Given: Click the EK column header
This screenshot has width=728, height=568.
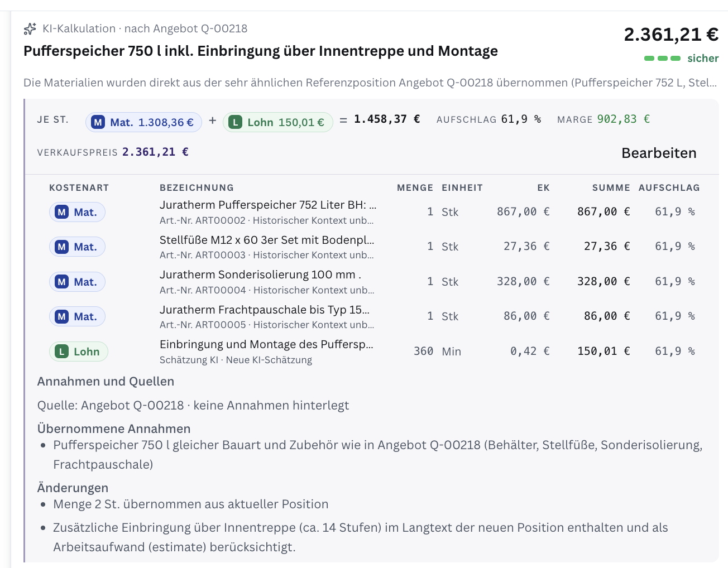Looking at the screenshot, I should (543, 188).
